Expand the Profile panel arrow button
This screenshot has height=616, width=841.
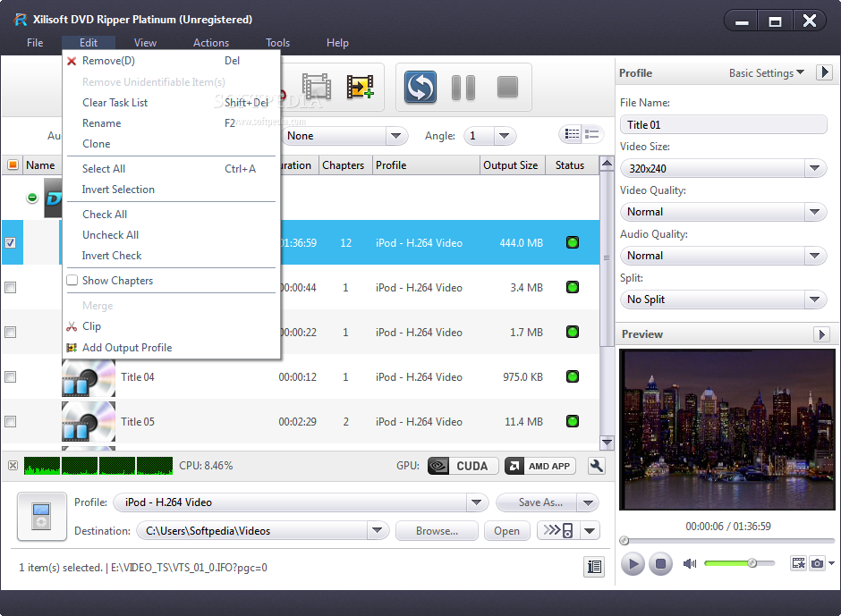(824, 72)
